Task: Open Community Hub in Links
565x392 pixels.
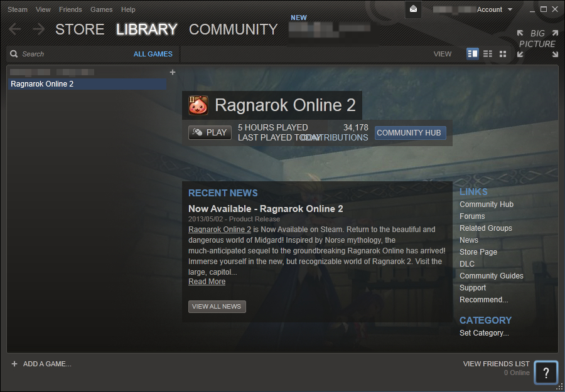Action: click(x=487, y=204)
